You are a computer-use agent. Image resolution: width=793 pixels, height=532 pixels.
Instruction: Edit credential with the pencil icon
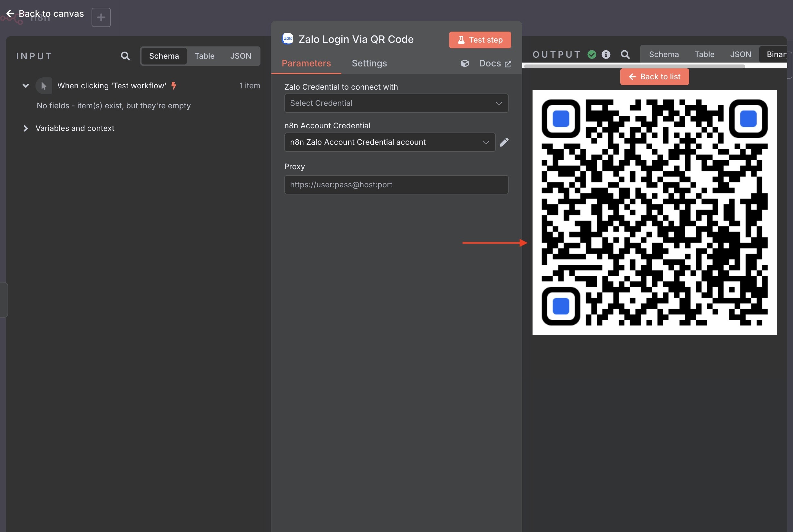click(504, 142)
